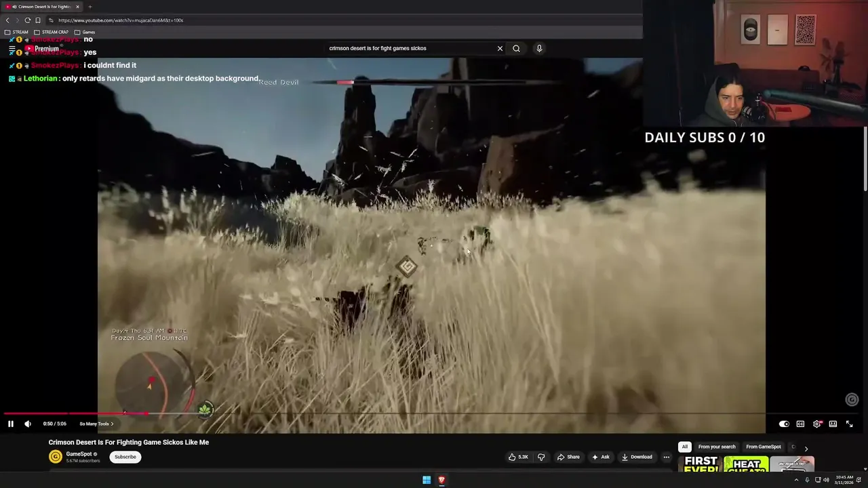Click the taskbar microphone tray icon
868x488 pixels.
tap(807, 480)
